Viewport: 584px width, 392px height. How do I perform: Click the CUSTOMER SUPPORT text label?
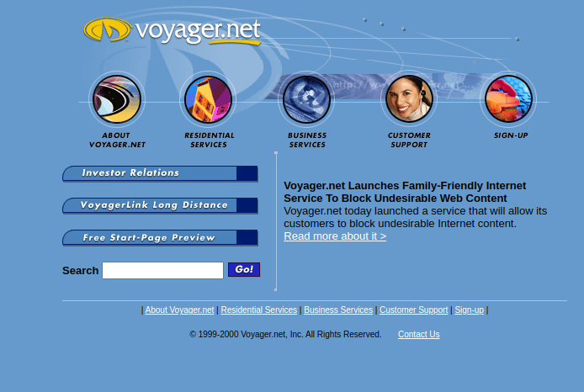click(409, 140)
